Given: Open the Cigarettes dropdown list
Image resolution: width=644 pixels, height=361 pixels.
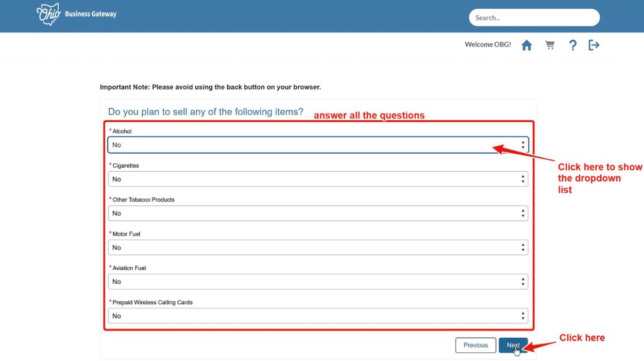Looking at the screenshot, I should click(309, 179).
